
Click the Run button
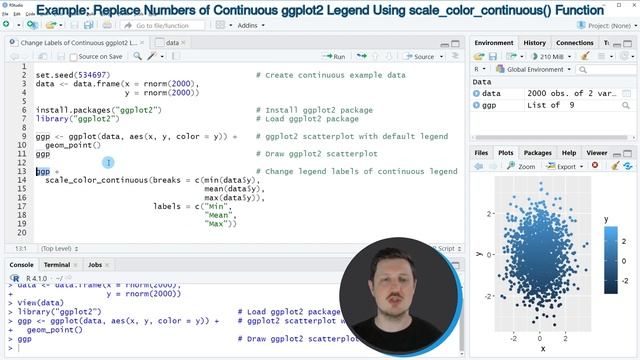tap(334, 56)
